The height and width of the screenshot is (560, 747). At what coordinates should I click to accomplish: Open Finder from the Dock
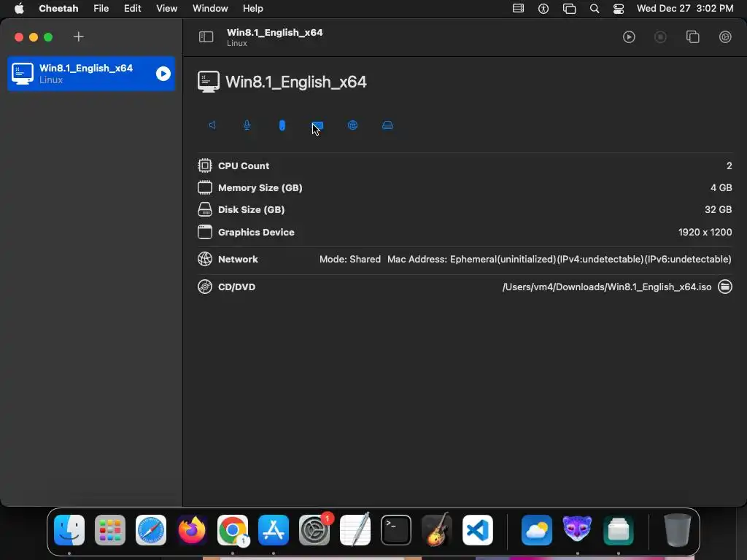(69, 530)
